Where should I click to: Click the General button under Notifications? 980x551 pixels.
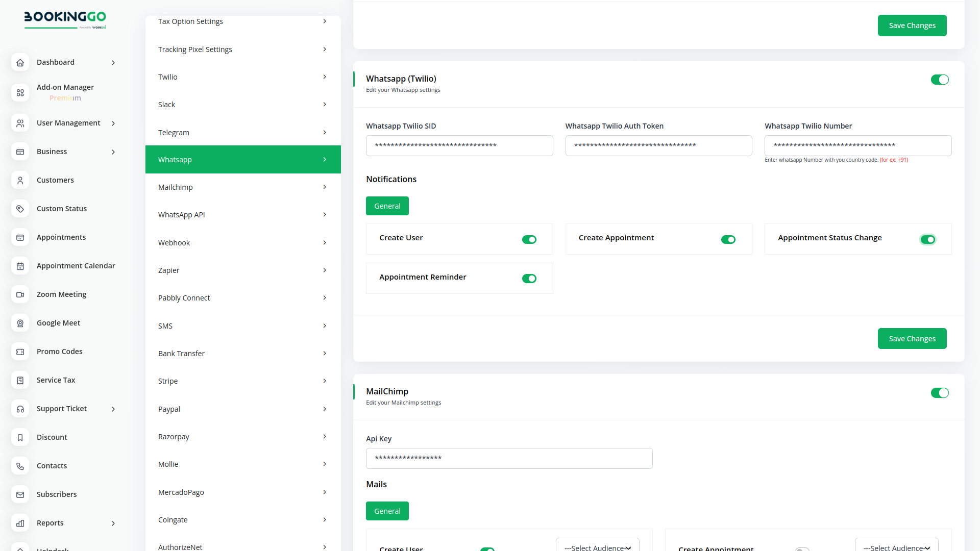coord(387,206)
